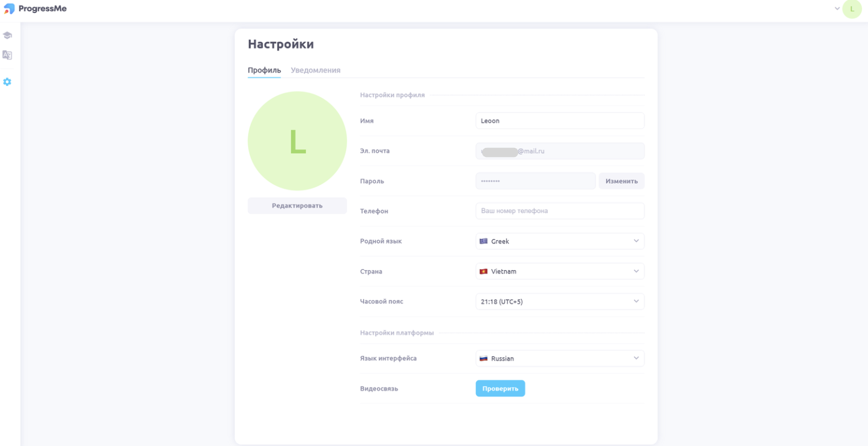
Task: Click the Часовой пояс field label
Action: click(x=382, y=302)
